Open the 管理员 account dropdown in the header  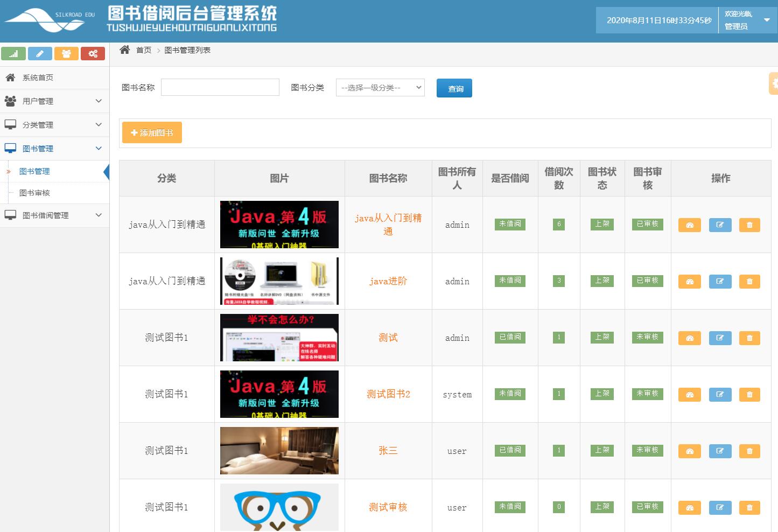748,20
